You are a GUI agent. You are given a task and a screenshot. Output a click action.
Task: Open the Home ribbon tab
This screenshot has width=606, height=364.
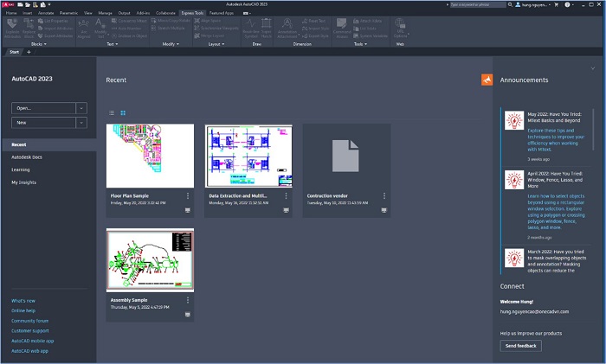coord(11,13)
